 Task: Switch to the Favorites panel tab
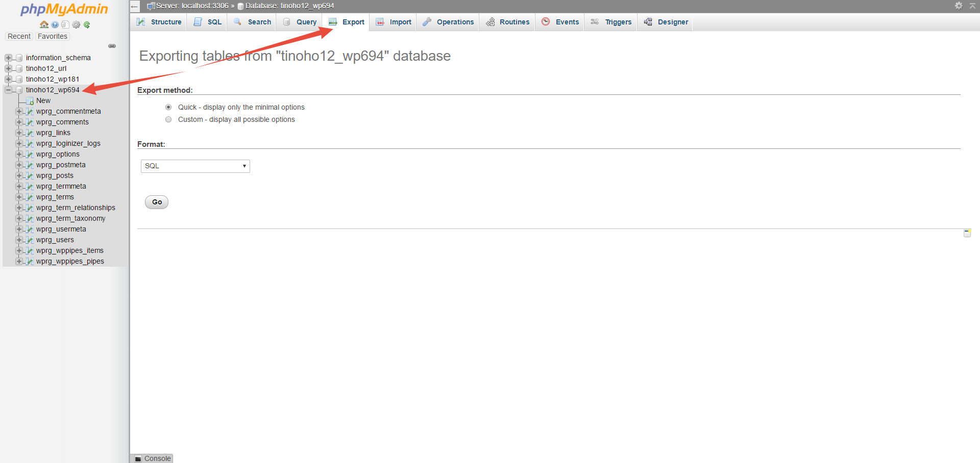[52, 36]
